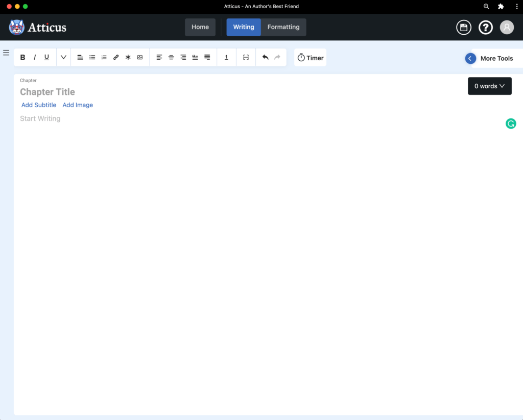Switch to the Formatting tab

[283, 27]
